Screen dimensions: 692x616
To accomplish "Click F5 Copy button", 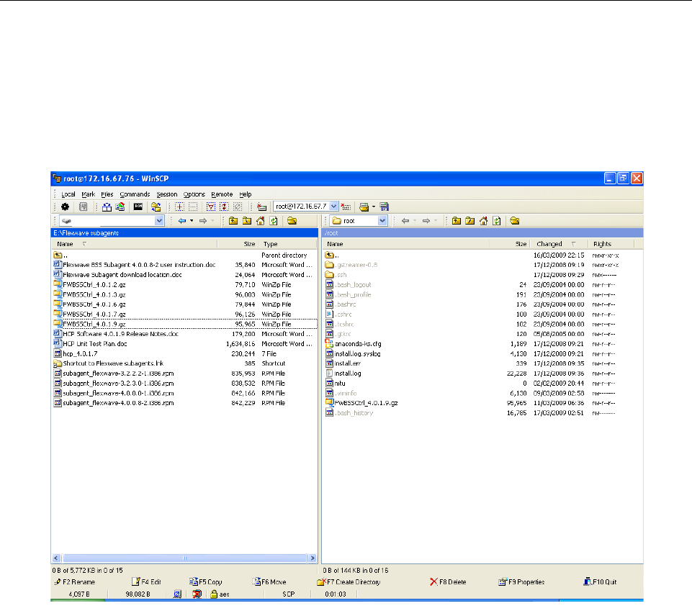I will [x=206, y=582].
